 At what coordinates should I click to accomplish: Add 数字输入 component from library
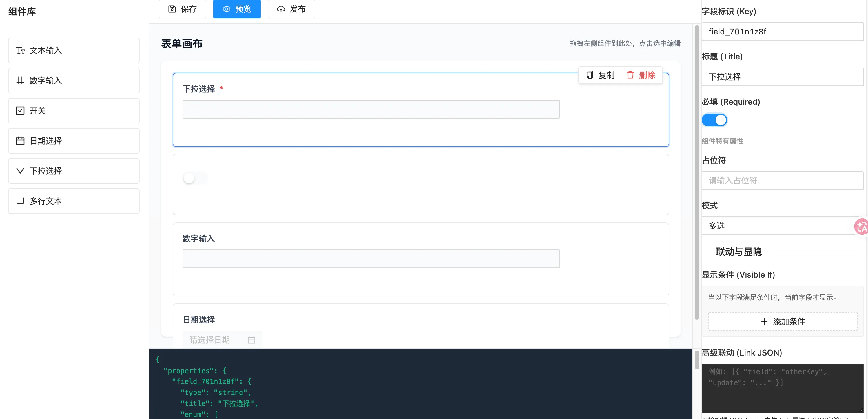[74, 81]
